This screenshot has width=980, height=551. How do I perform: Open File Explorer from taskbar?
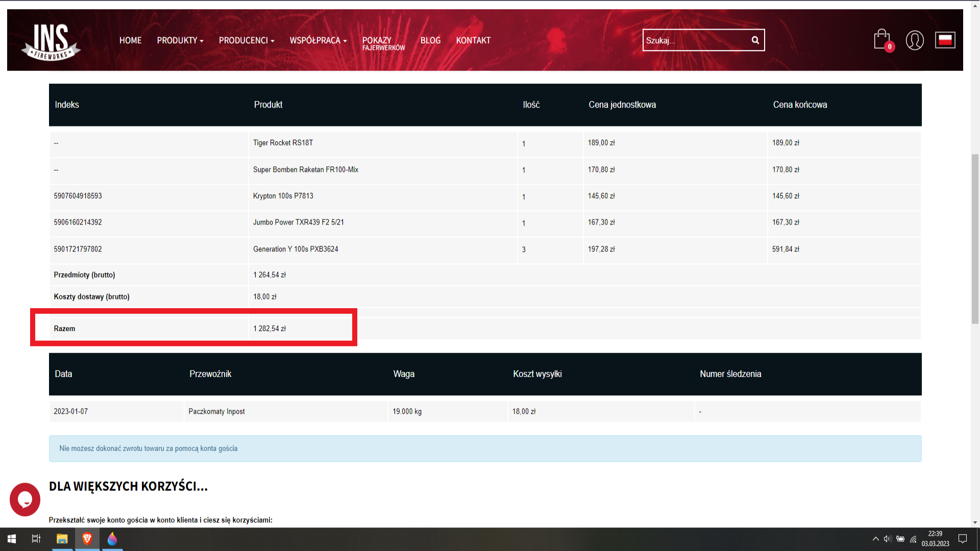[x=62, y=539]
